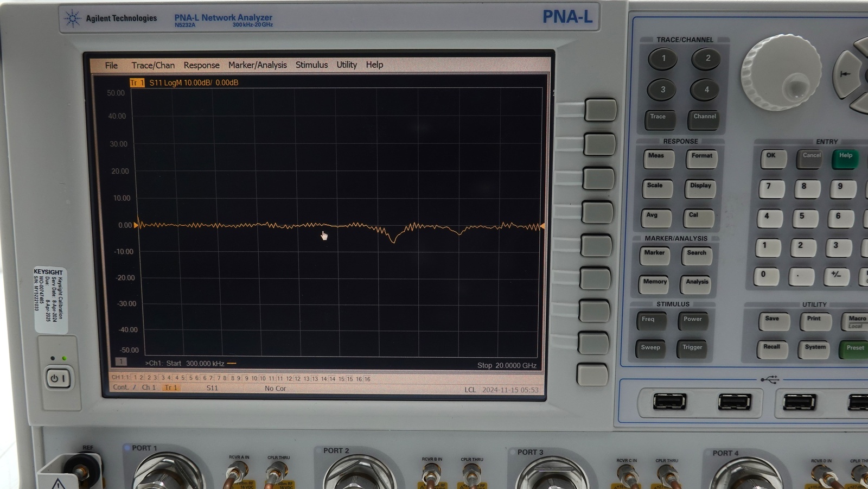Click the Tr 1 label in the status bar
Image resolution: width=868 pixels, height=489 pixels.
tap(171, 388)
